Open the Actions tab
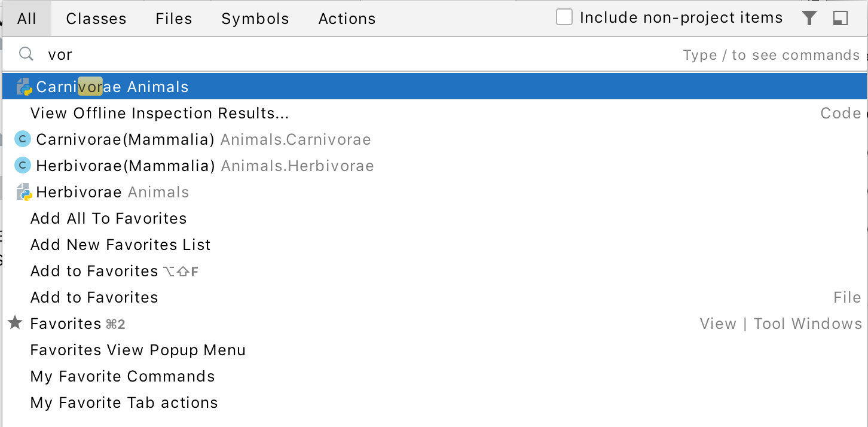868x427 pixels. [347, 19]
